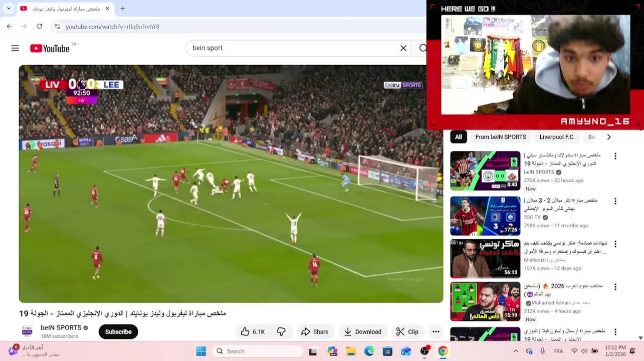
Task: Open more actions menu under the video
Action: [436, 332]
